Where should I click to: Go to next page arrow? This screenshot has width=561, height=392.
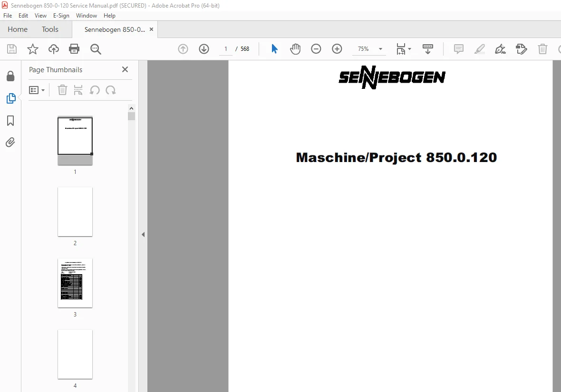click(204, 49)
